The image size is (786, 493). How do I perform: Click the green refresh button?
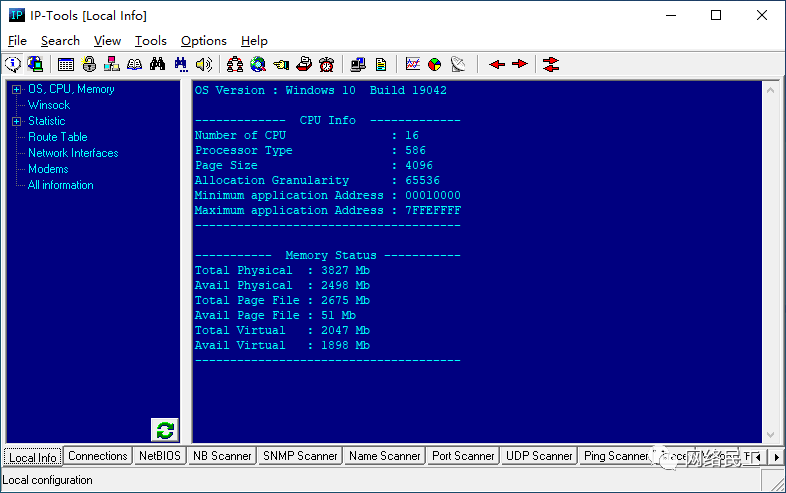pyautogui.click(x=165, y=430)
